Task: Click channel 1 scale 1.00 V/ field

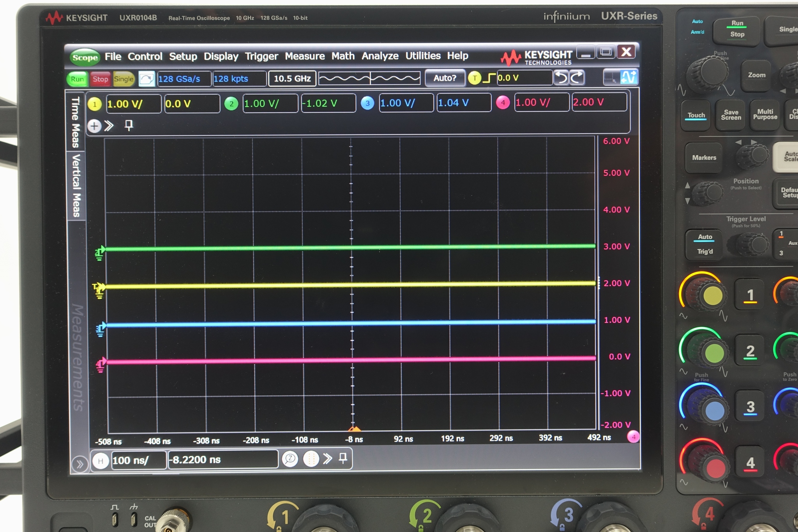Action: click(133, 104)
